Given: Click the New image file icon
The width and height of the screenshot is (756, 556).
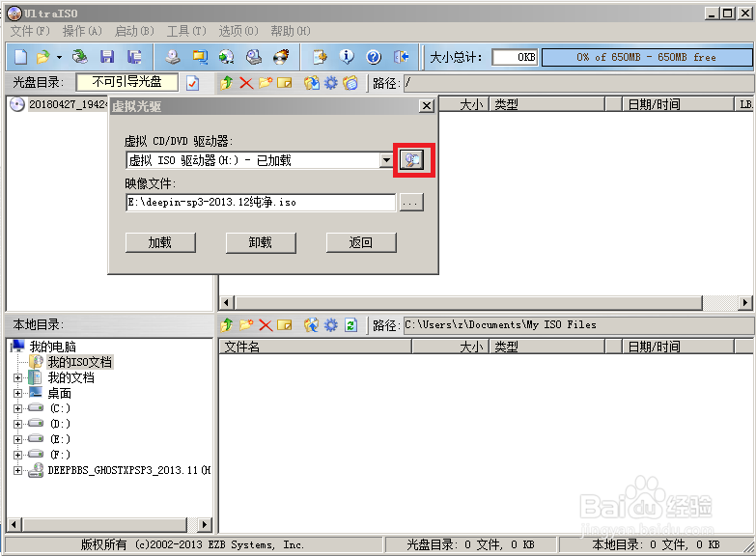Looking at the screenshot, I should (20, 57).
